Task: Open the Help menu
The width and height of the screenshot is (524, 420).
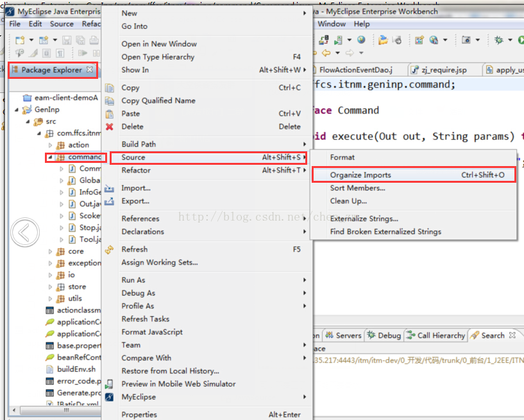Action: (362, 24)
